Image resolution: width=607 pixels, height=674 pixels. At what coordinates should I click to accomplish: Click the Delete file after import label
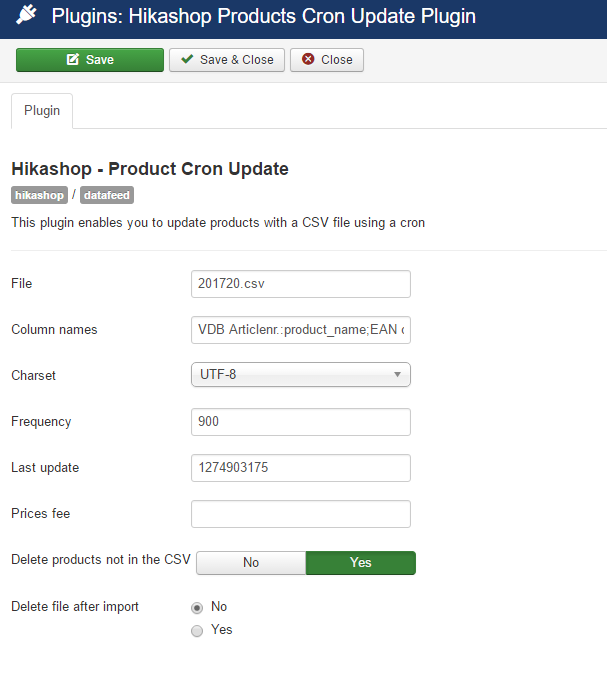(75, 607)
